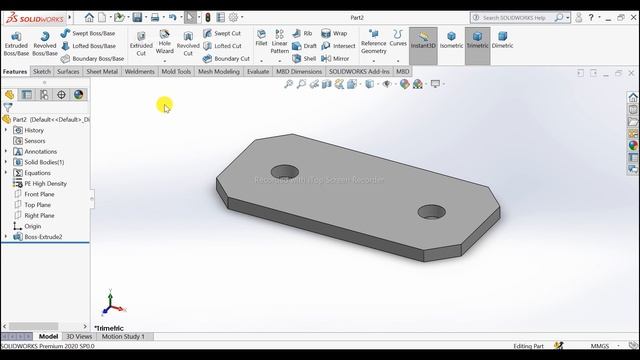Click the Rib tool

pos(302,33)
